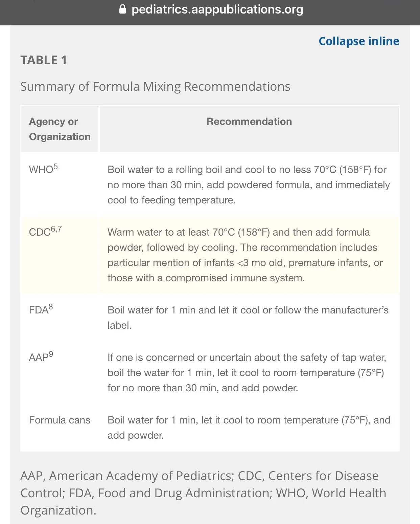Click the AAP recommendation text
Viewport: 420px width, 524px height.
tap(247, 373)
